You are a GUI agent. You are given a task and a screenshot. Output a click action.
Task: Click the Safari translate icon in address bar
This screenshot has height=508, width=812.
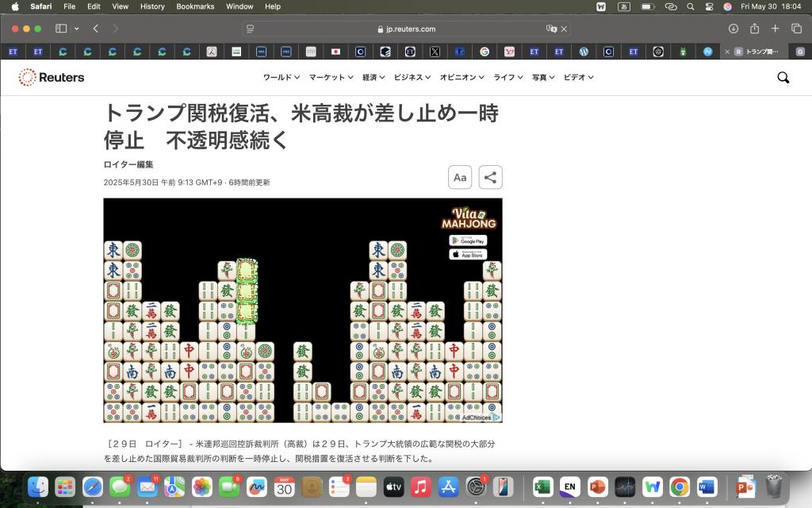551,29
